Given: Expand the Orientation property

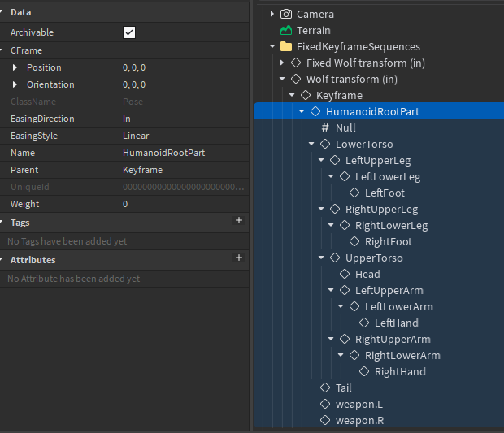Looking at the screenshot, I should [15, 84].
